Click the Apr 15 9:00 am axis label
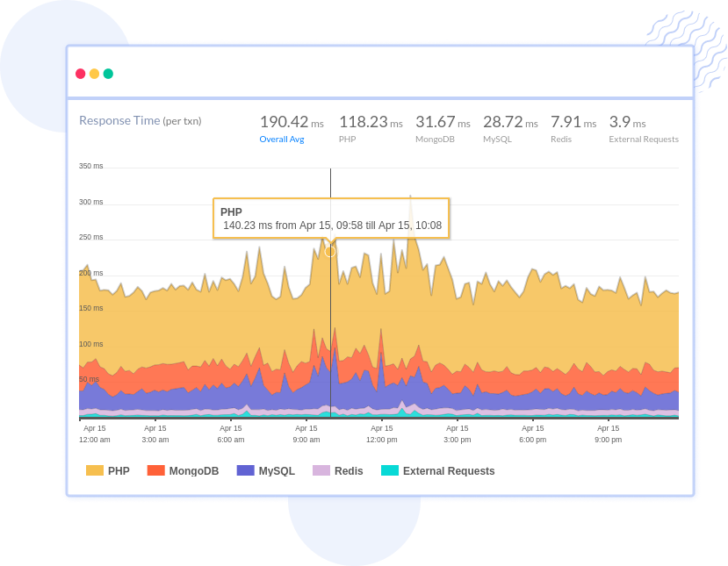728x566 pixels. click(x=306, y=433)
